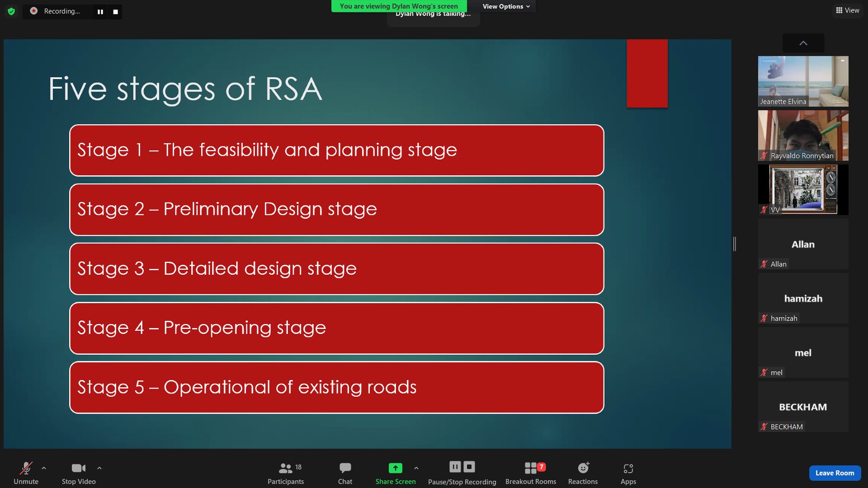Stop recording from bottom toolbar

pos(469,467)
